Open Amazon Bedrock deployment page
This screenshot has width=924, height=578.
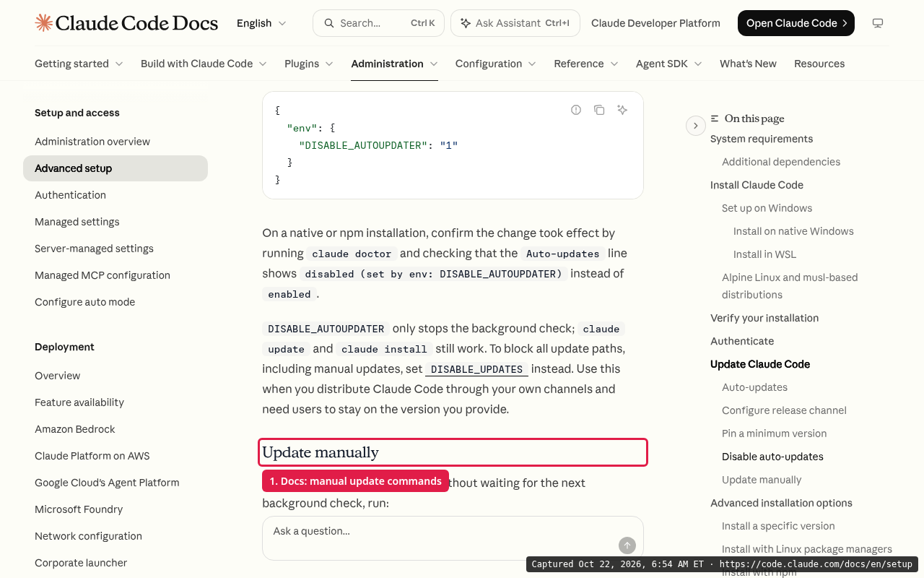[75, 429]
